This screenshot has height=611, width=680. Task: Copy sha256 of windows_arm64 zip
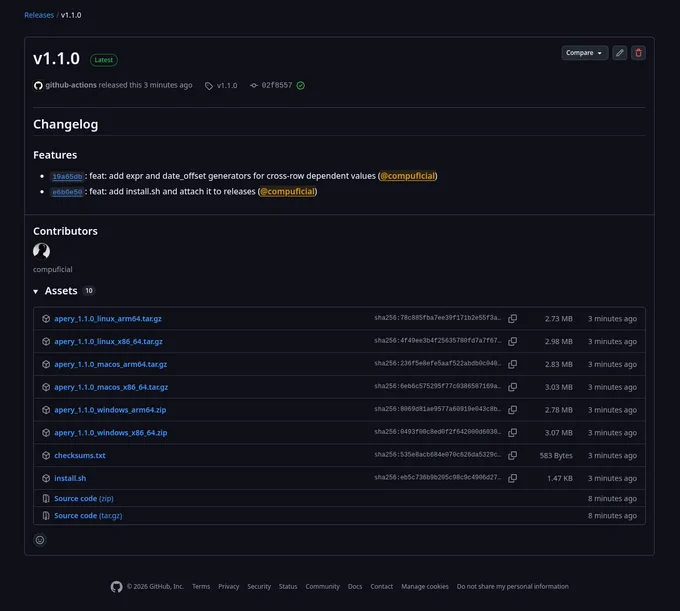[x=512, y=410]
